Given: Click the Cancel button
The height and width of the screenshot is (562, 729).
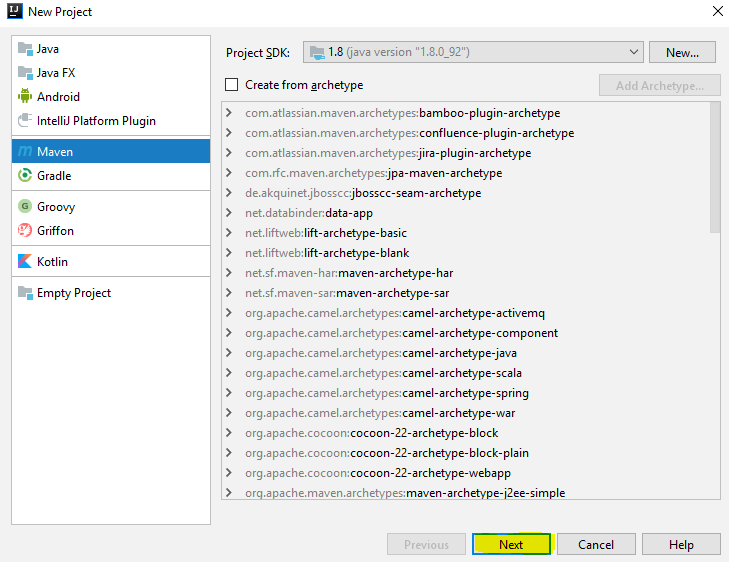Looking at the screenshot, I should tap(596, 544).
